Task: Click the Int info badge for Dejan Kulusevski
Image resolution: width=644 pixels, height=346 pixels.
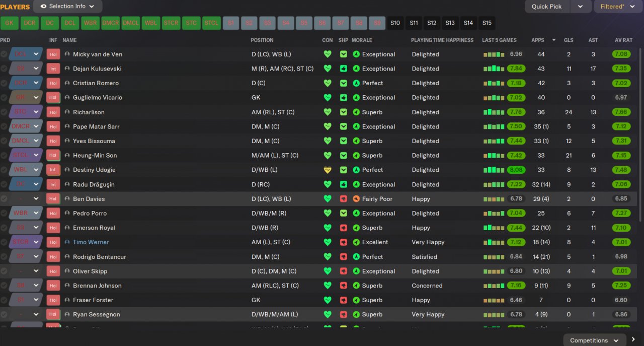Action: coord(53,68)
